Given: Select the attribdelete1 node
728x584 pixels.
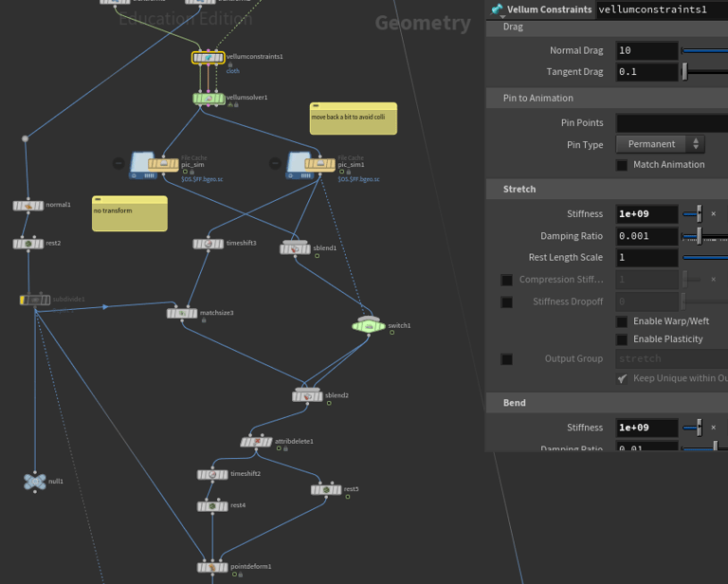Looking at the screenshot, I should (256, 442).
